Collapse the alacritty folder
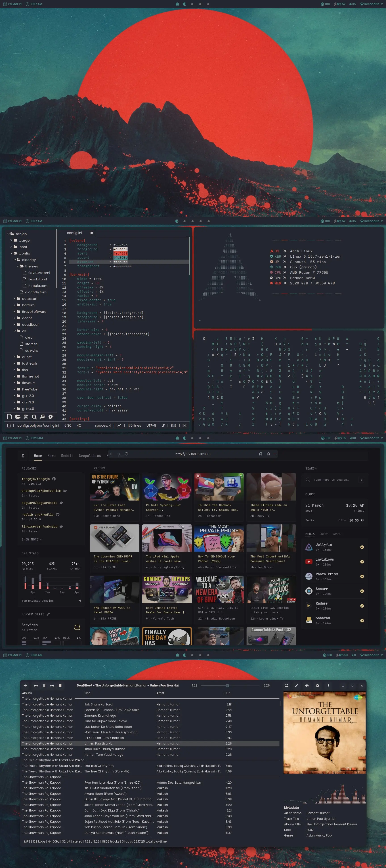386x868 pixels. pyautogui.click(x=15, y=260)
